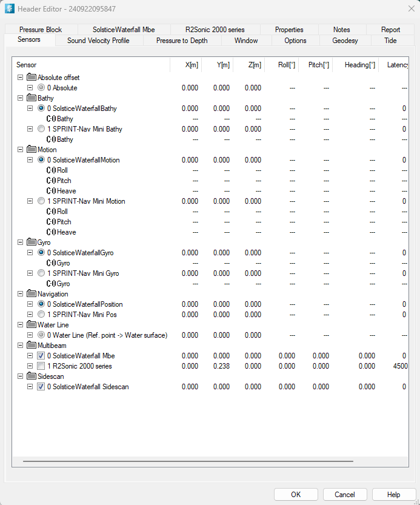Click the Header Editor app icon in title bar
This screenshot has height=505, width=420.
pos(10,8)
